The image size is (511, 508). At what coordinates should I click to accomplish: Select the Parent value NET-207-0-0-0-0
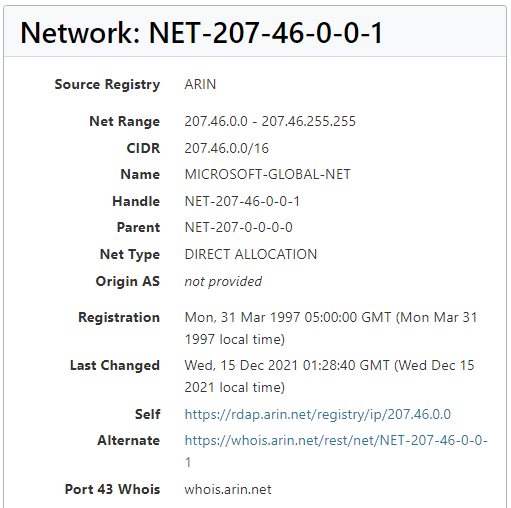239,227
